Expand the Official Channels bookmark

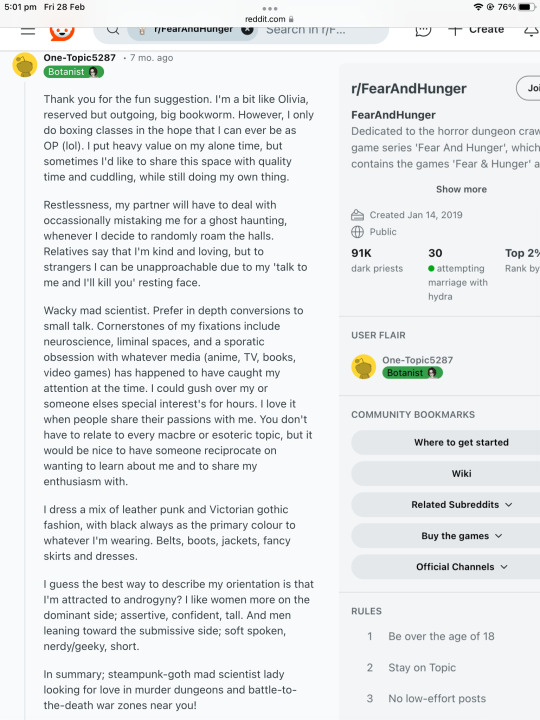click(461, 567)
